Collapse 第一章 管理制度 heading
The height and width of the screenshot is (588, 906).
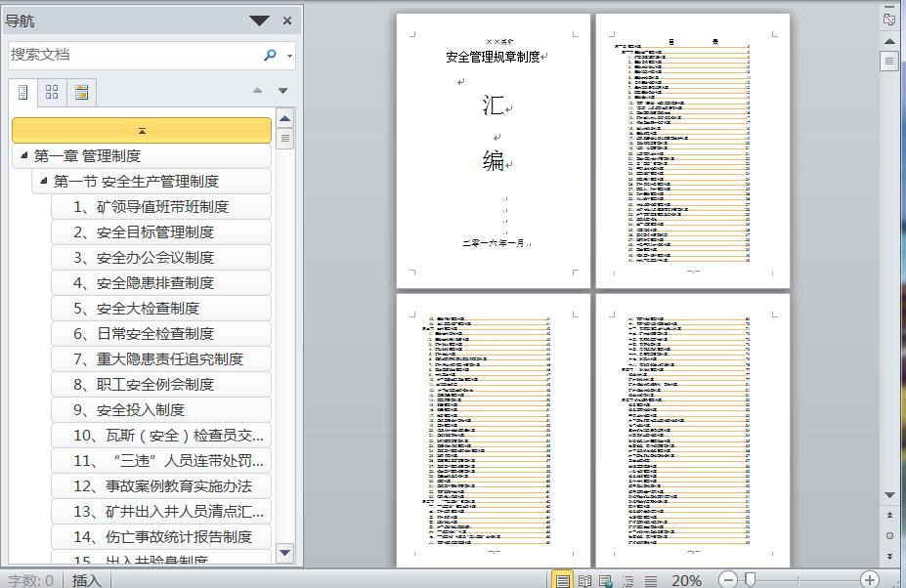pyautogui.click(x=23, y=154)
